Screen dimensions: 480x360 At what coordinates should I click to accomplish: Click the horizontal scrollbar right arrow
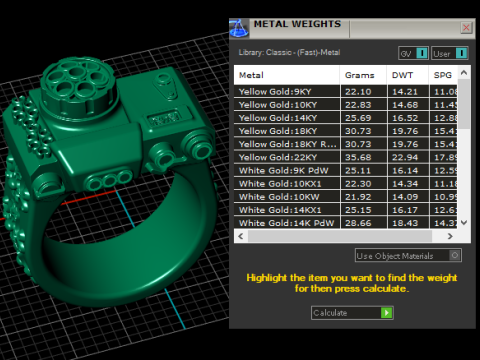450,236
